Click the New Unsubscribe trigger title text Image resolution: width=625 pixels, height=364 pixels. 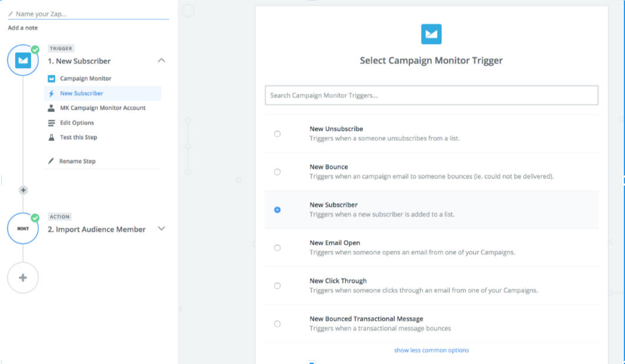(x=336, y=129)
